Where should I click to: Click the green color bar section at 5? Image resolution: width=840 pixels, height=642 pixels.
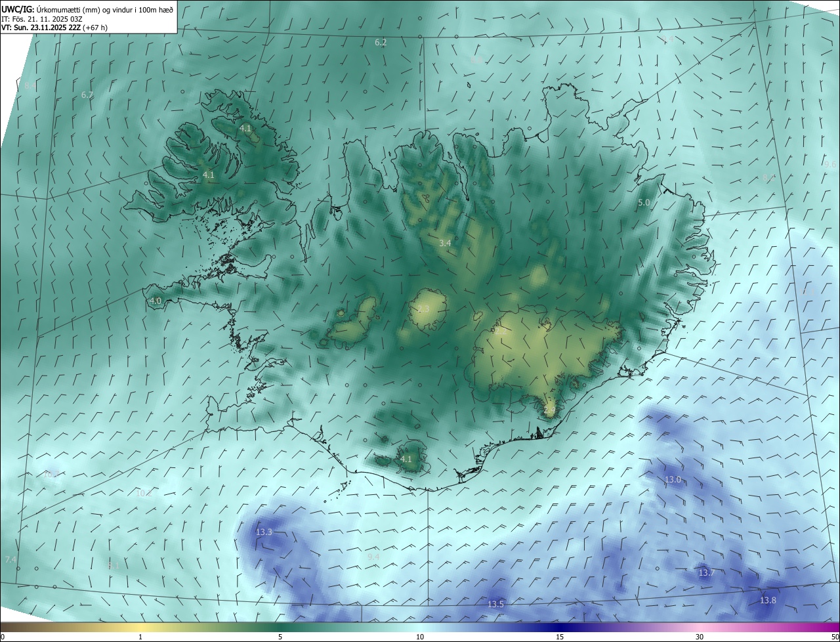tap(280, 627)
